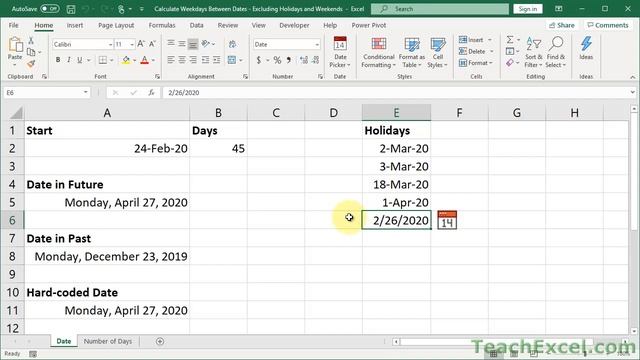The height and width of the screenshot is (360, 640).
Task: Click the Sign in button
Action: (528, 9)
